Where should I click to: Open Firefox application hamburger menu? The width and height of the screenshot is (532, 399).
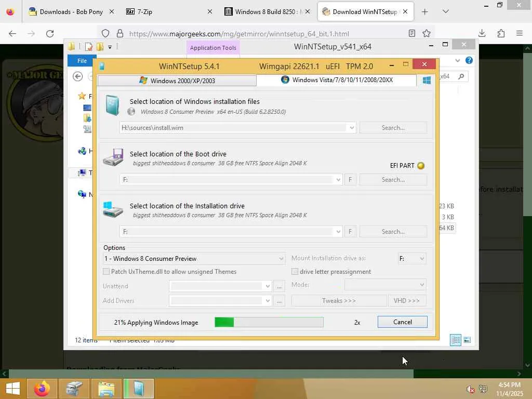(520, 33)
